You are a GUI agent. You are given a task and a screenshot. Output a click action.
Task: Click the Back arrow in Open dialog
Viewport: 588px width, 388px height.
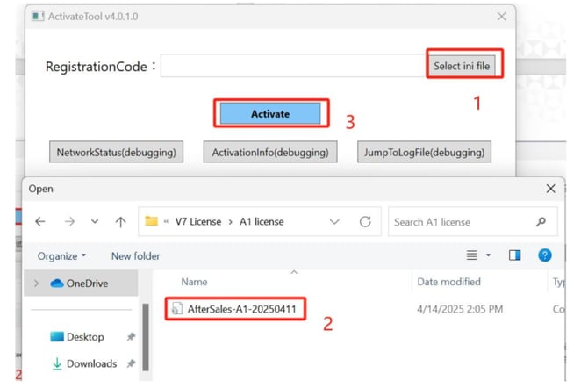pos(40,222)
